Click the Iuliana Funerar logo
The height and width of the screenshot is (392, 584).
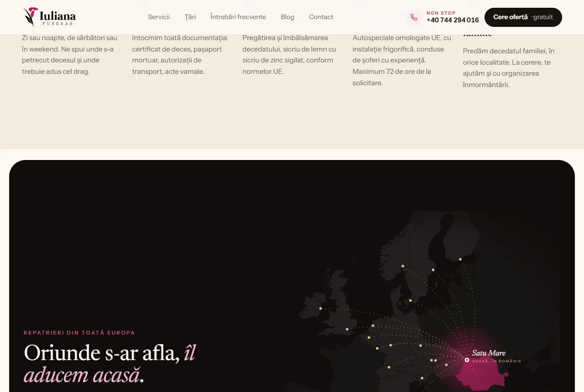pyautogui.click(x=49, y=17)
